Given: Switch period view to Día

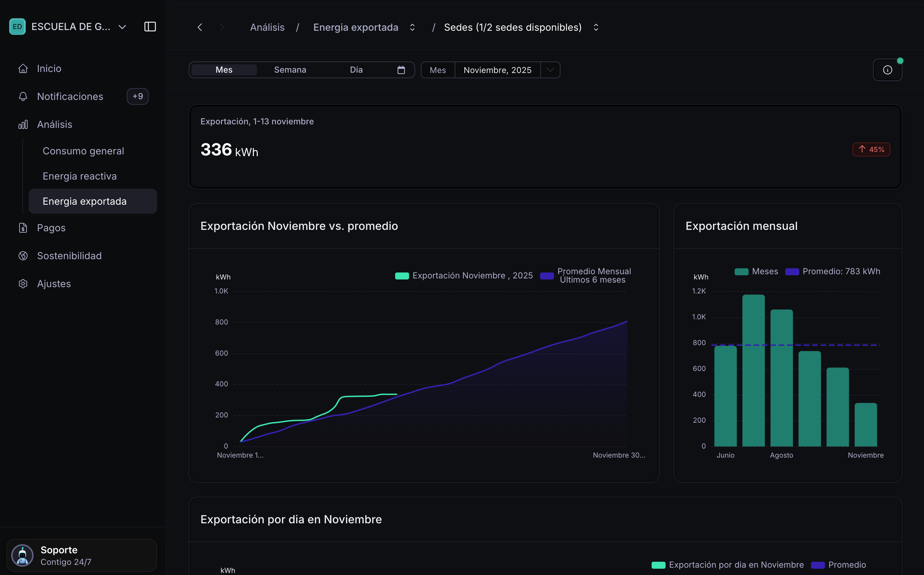Looking at the screenshot, I should tap(356, 70).
